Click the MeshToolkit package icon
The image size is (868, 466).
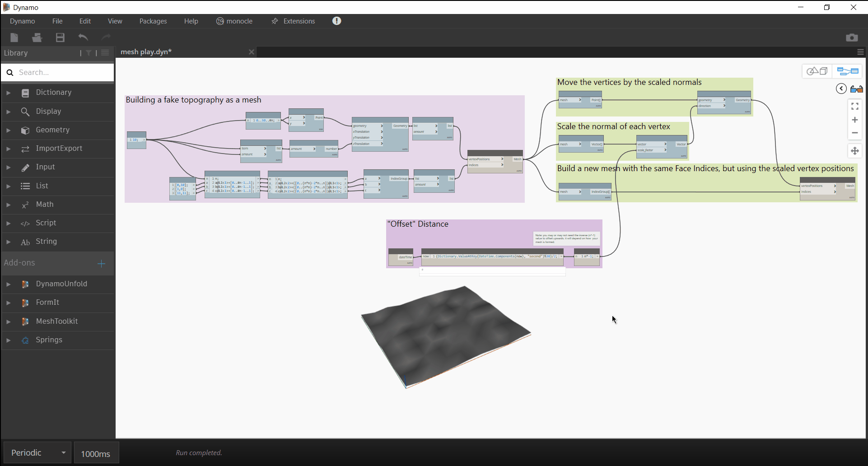25,322
